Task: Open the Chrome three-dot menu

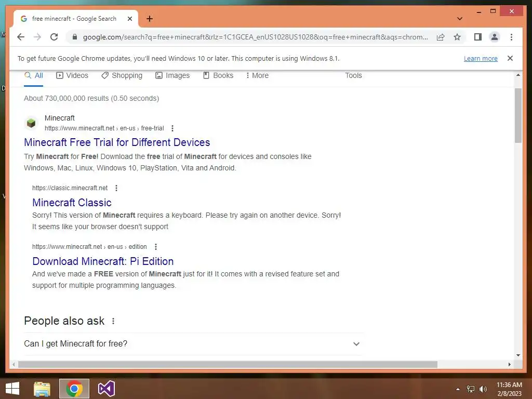Action: pyautogui.click(x=511, y=37)
